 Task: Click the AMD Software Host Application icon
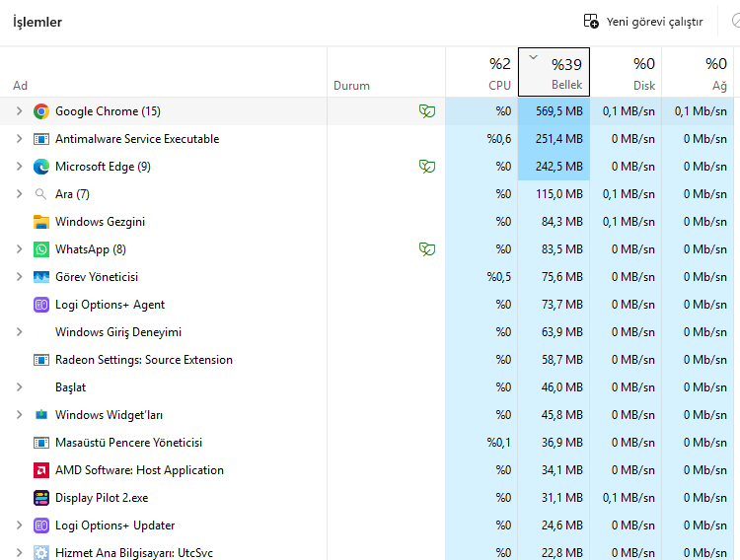coord(41,470)
